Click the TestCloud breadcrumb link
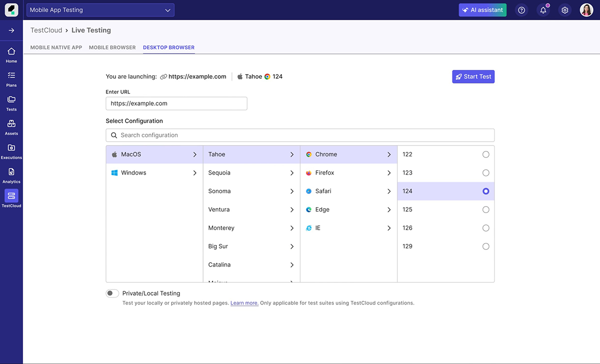The height and width of the screenshot is (364, 600). (46, 30)
